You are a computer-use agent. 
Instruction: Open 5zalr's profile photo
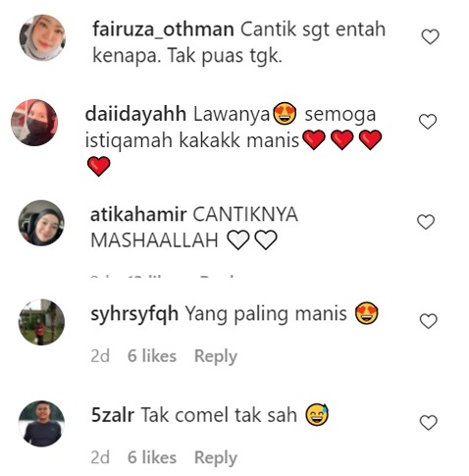tap(41, 423)
